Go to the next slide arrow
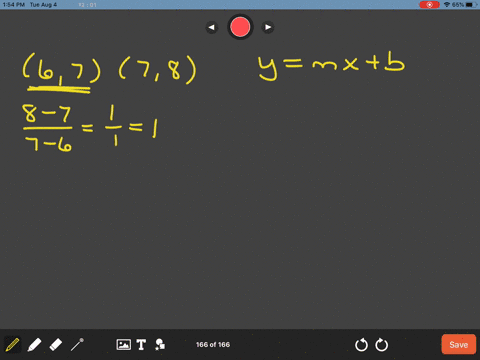The image size is (480, 360). [268, 27]
